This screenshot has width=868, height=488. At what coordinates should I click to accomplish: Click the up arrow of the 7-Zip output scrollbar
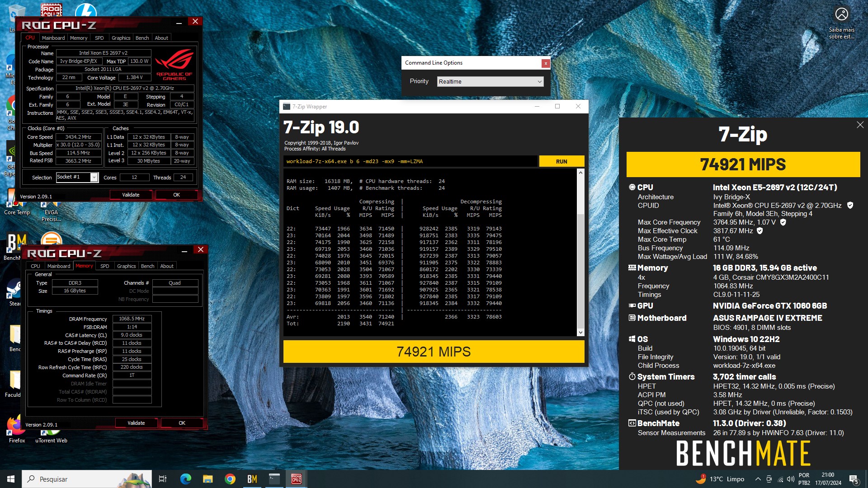(x=580, y=173)
